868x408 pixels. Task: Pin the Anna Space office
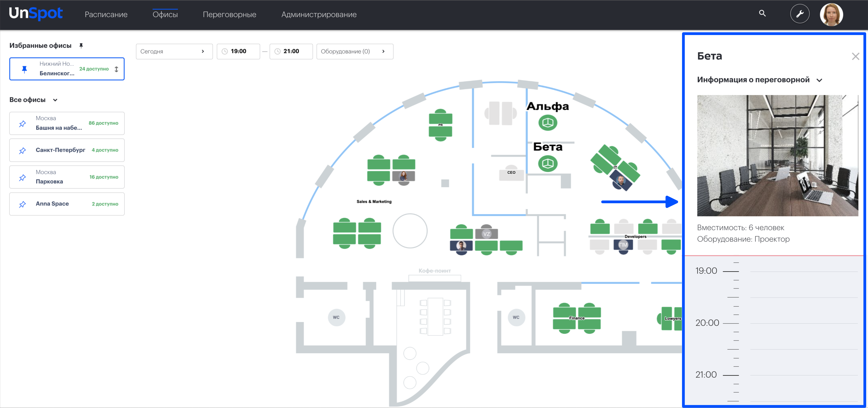coord(22,204)
